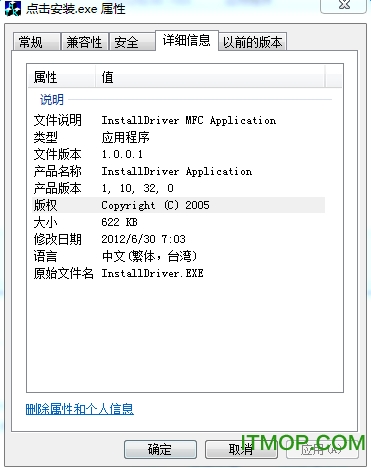This screenshot has height=468, width=371.
Task: Click the 值 column header
Action: pyautogui.click(x=210, y=77)
